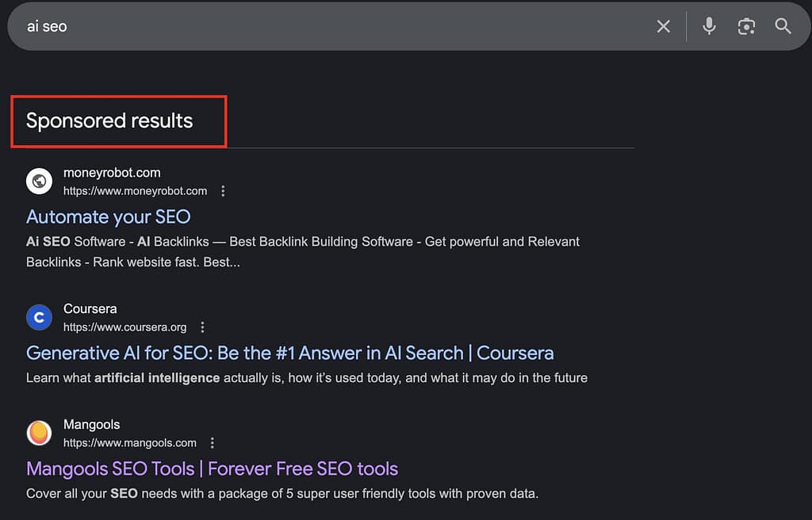Click the 'Sponsored results' heading
Screen dimensions: 812x520
(x=109, y=120)
